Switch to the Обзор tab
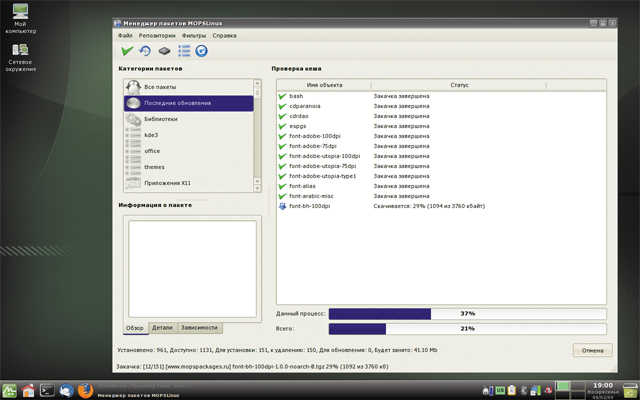 coord(135,328)
